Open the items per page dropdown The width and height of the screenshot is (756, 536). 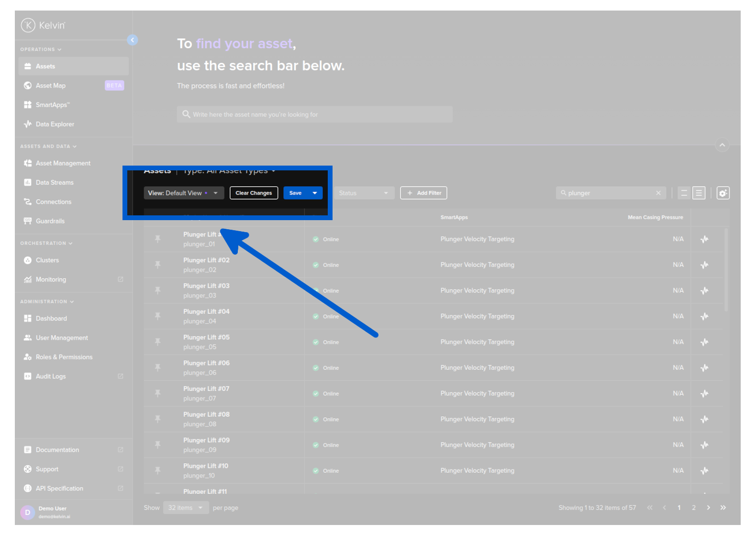tap(186, 508)
